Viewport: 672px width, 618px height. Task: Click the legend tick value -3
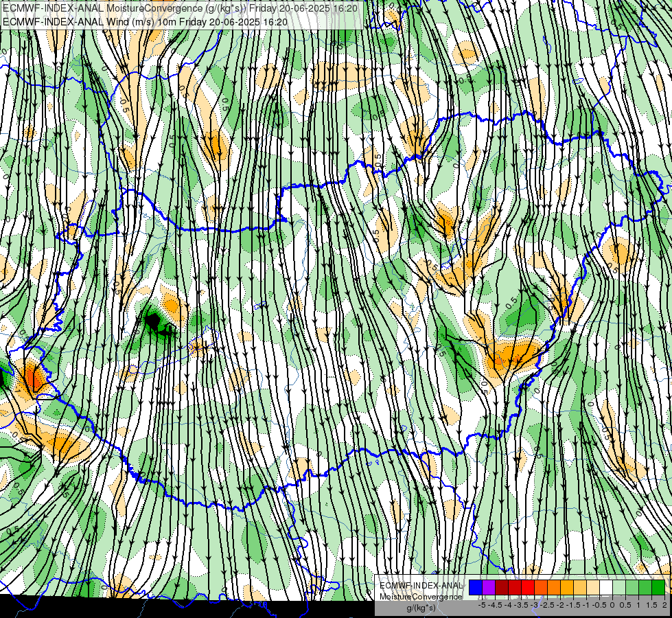tap(535, 605)
